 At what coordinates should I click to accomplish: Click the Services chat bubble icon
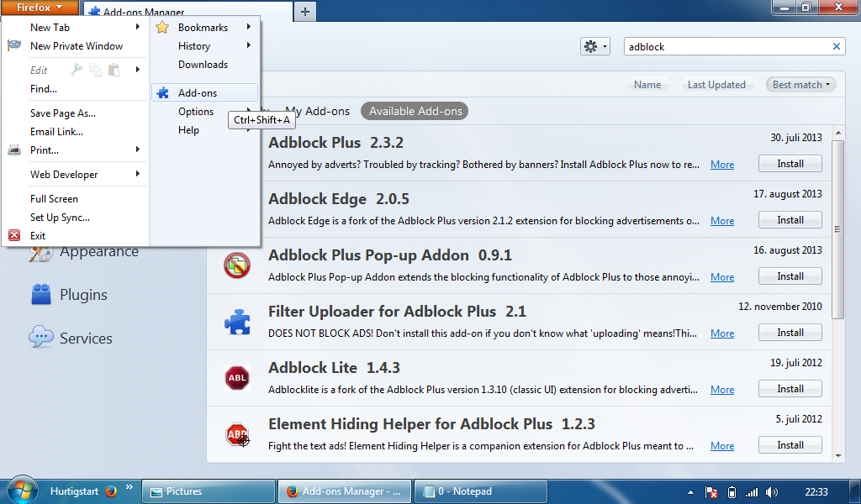tap(41, 337)
